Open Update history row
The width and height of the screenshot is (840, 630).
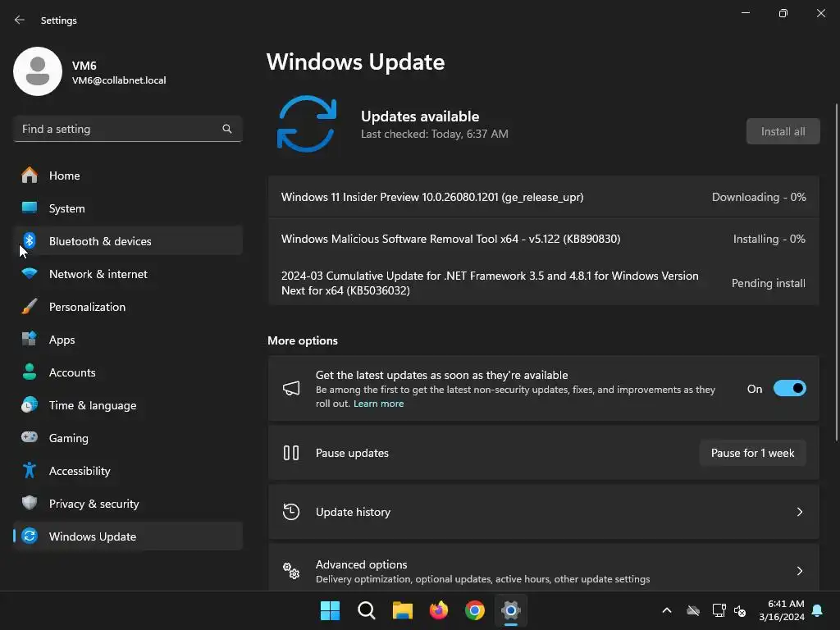point(543,512)
